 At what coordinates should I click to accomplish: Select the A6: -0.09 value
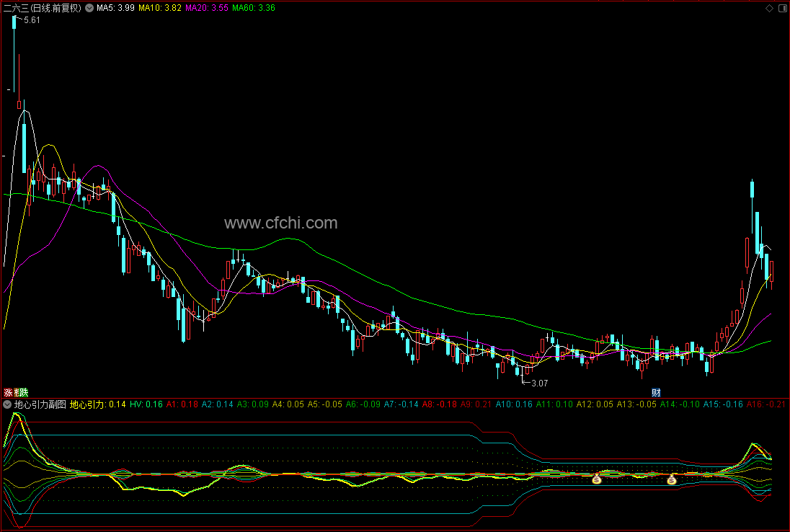(x=363, y=404)
